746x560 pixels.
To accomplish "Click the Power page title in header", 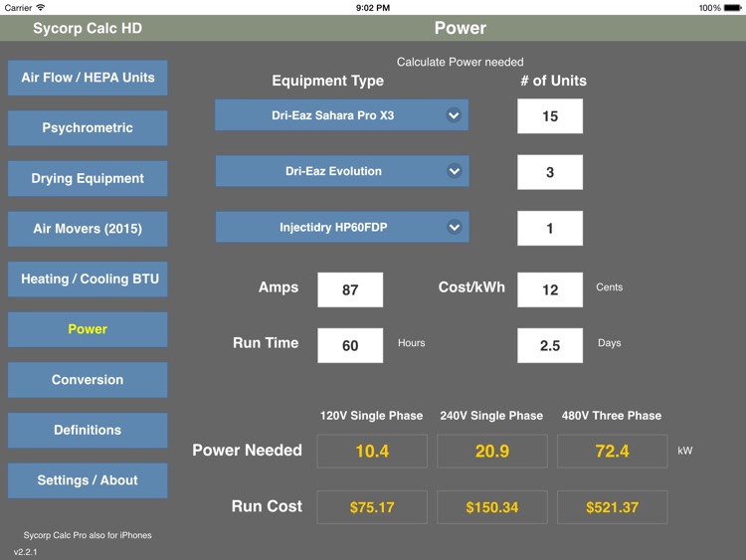I will (461, 28).
